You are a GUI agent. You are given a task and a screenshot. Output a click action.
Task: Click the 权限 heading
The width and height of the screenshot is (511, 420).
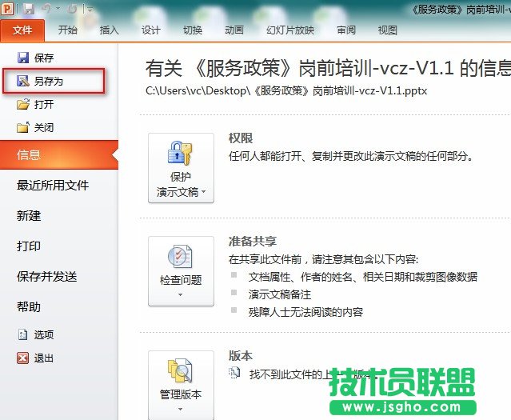point(241,138)
